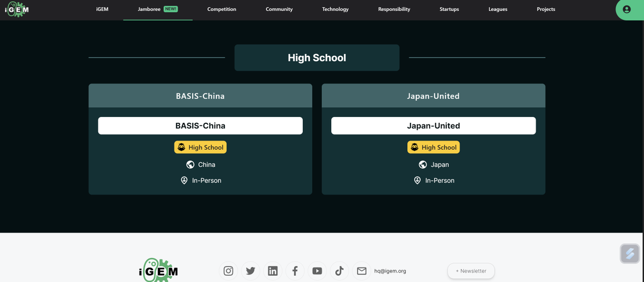Open the Competition menu

222,9
